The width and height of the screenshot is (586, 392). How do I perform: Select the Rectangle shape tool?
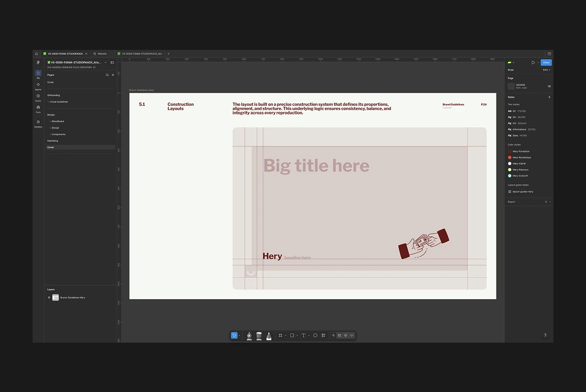click(292, 335)
